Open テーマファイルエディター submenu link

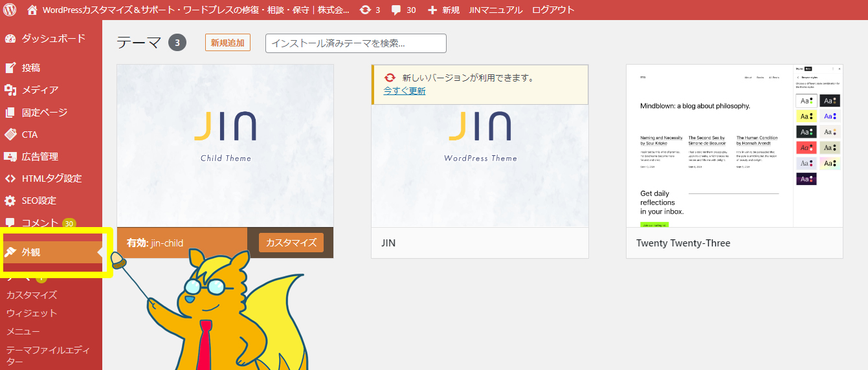(48, 356)
